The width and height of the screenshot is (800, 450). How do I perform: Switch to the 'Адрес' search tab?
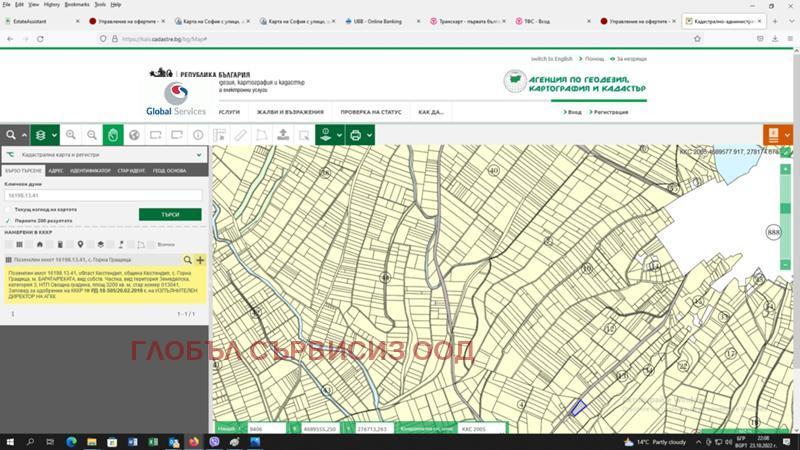[56, 171]
